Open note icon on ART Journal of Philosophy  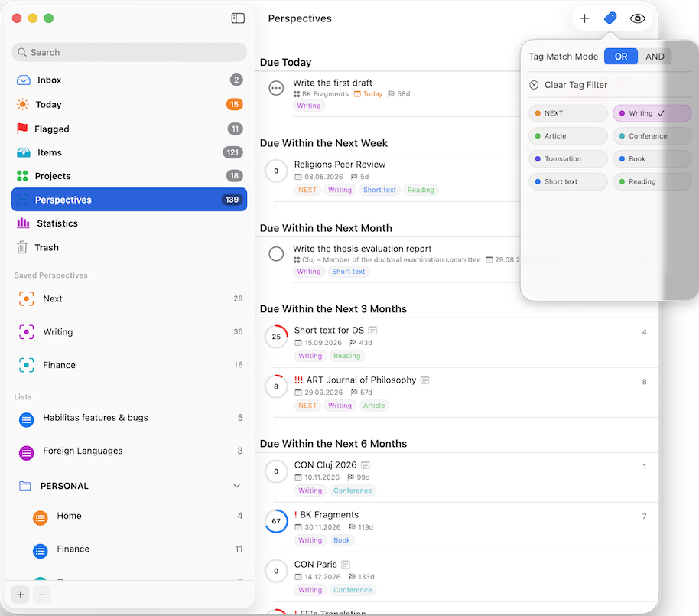(x=425, y=380)
